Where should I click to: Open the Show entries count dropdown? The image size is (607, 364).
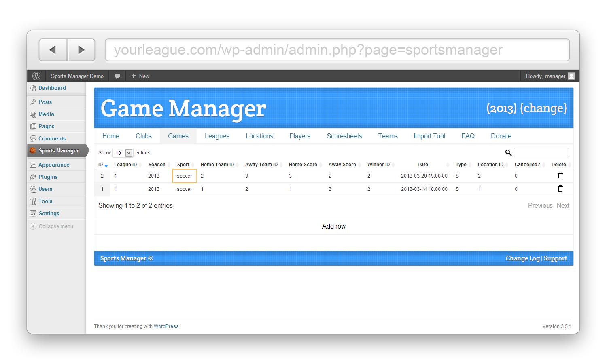pyautogui.click(x=123, y=153)
